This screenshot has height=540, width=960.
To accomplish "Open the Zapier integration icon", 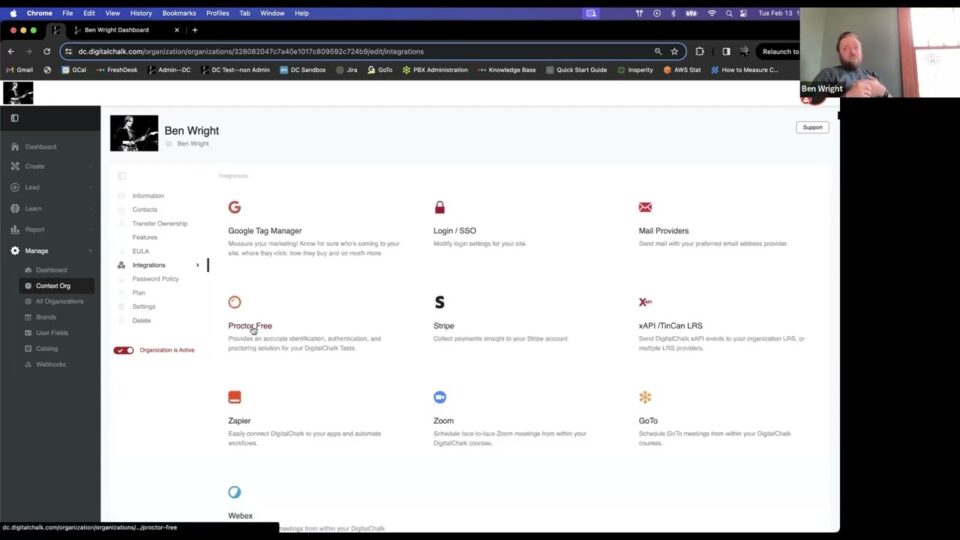I will (x=234, y=397).
